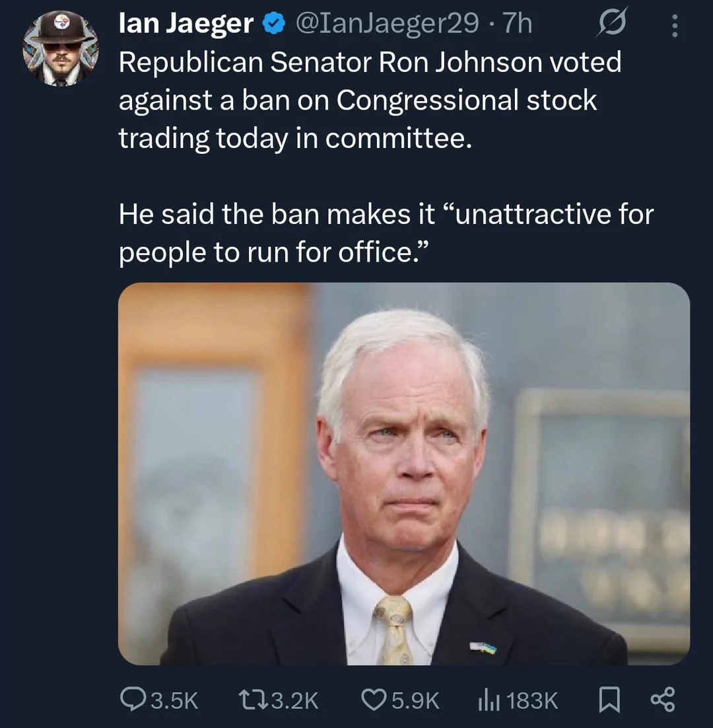Like the tweet with the heart icon
Screen dimensions: 713x728
coord(375,700)
